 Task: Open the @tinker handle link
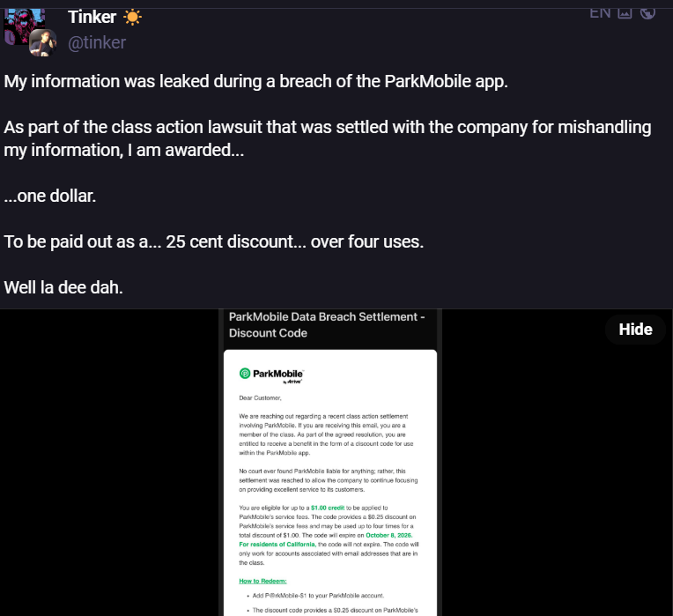pos(97,42)
